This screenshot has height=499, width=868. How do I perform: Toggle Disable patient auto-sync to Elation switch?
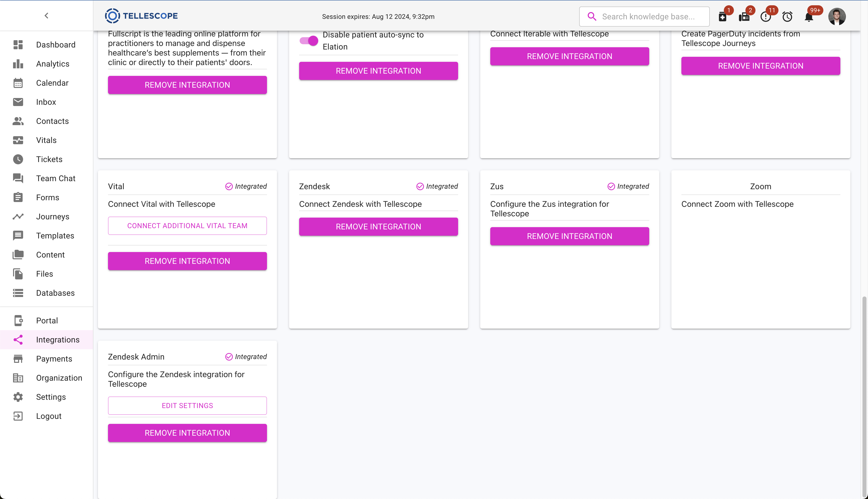[309, 41]
